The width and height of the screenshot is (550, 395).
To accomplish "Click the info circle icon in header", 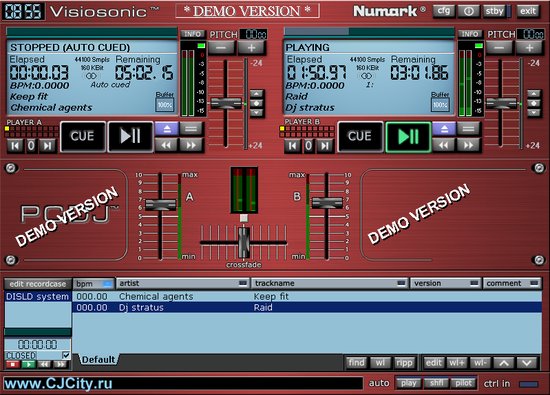I will [x=468, y=11].
